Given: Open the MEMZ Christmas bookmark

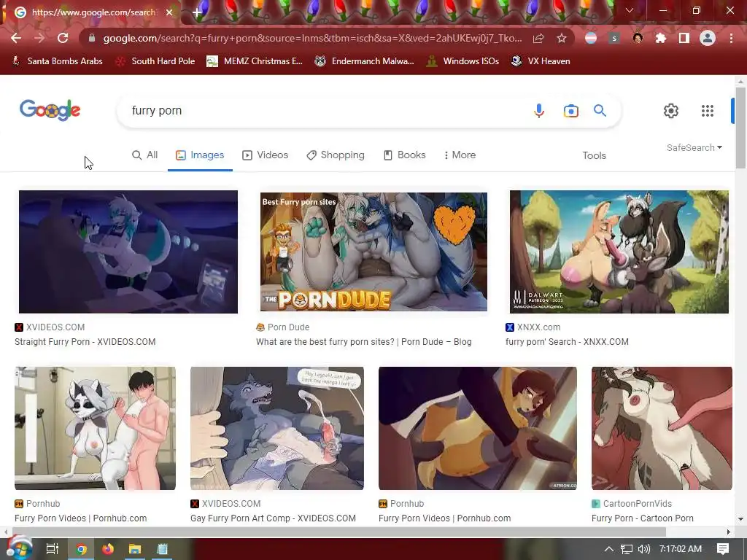Looking at the screenshot, I should [255, 61].
